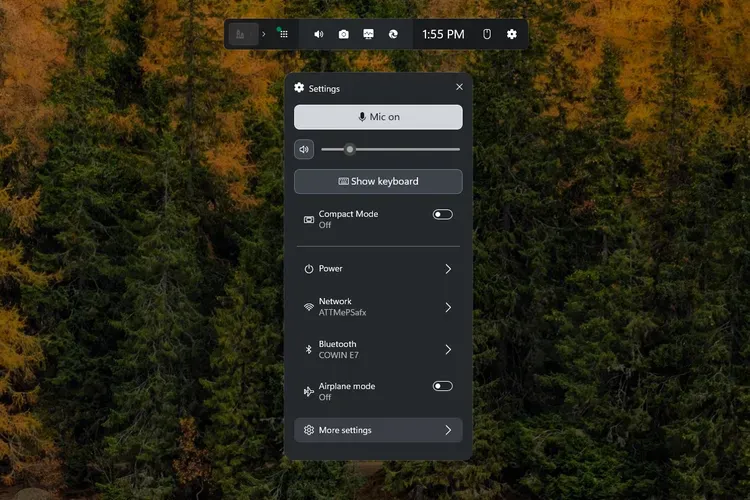Toggle Compact Mode switch
The width and height of the screenshot is (750, 500).
pyautogui.click(x=442, y=214)
